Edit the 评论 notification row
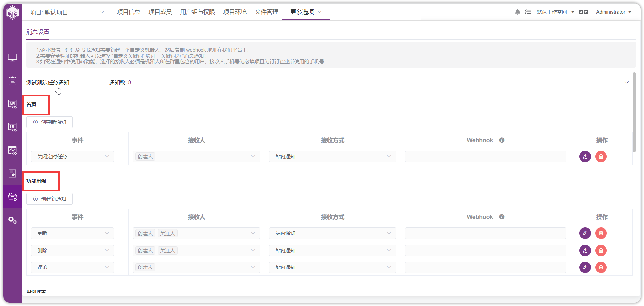Image resolution: width=644 pixels, height=306 pixels. pos(585,267)
